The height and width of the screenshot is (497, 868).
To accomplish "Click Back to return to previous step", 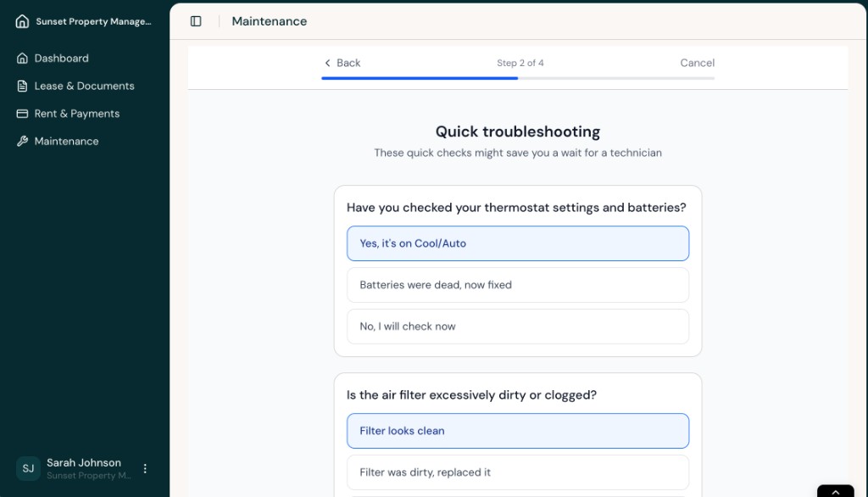I will 342,63.
